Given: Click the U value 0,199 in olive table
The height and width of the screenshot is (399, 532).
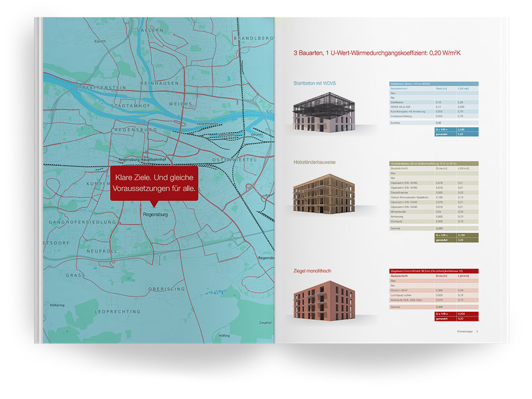Looking at the screenshot, I should click(x=462, y=235).
